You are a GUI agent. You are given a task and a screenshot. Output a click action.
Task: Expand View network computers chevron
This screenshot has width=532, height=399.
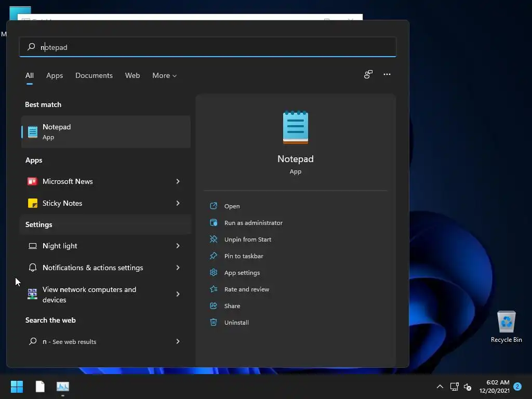(178, 294)
